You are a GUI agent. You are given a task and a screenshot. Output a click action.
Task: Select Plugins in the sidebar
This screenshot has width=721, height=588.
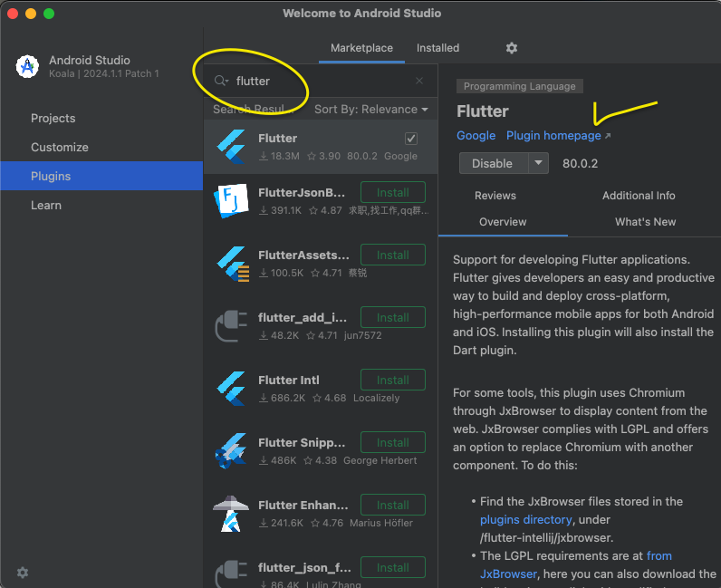pyautogui.click(x=101, y=176)
